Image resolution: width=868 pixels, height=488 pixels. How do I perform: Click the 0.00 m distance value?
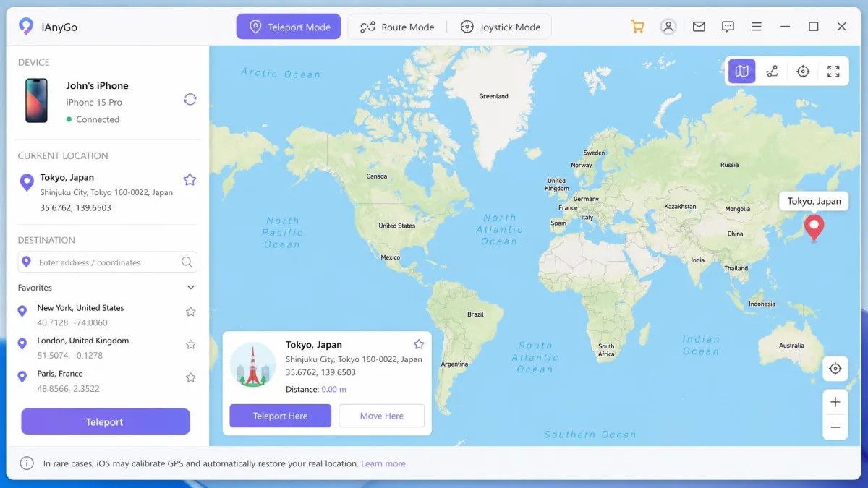pos(334,389)
